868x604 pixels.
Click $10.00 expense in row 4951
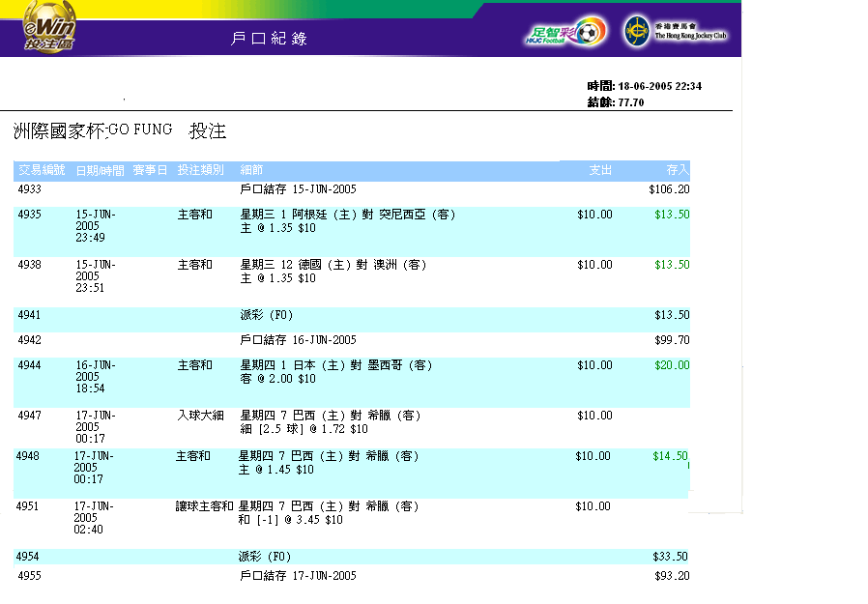[593, 506]
